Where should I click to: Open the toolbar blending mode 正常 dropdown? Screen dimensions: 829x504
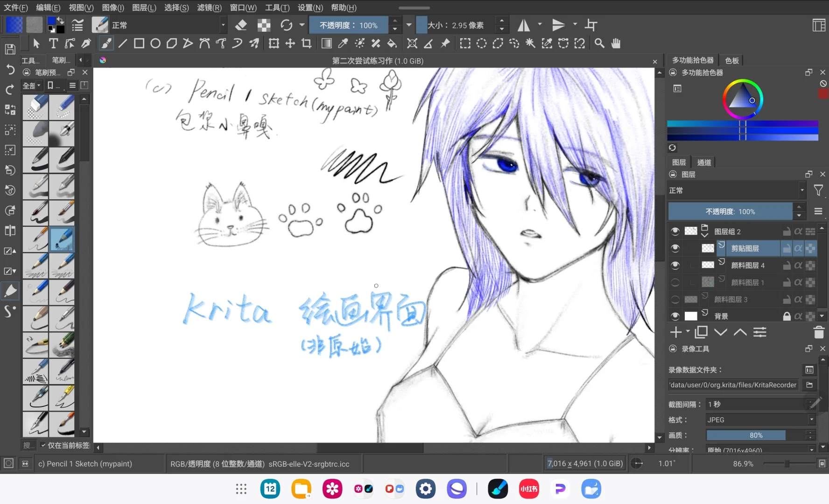pos(168,25)
